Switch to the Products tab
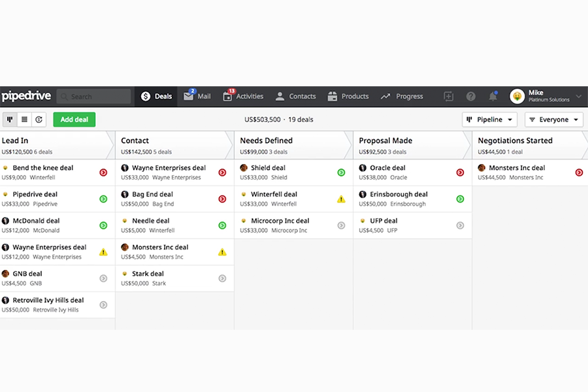The height and width of the screenshot is (392, 588). (348, 97)
